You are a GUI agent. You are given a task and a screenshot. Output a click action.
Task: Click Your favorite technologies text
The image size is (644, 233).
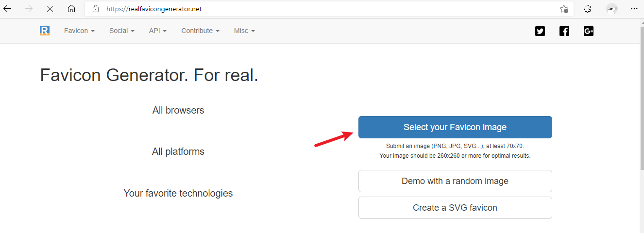coord(178,193)
